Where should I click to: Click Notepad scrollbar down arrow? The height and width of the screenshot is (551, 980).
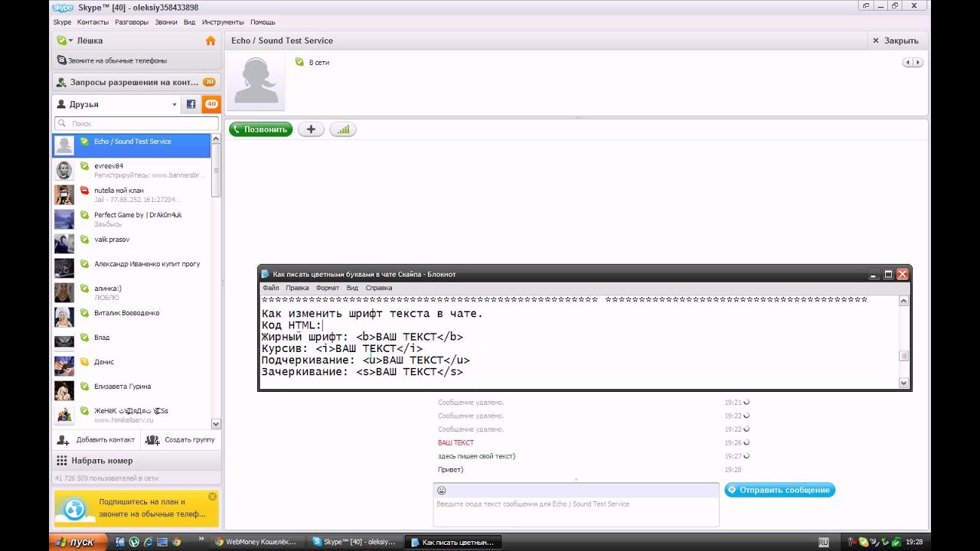[903, 383]
